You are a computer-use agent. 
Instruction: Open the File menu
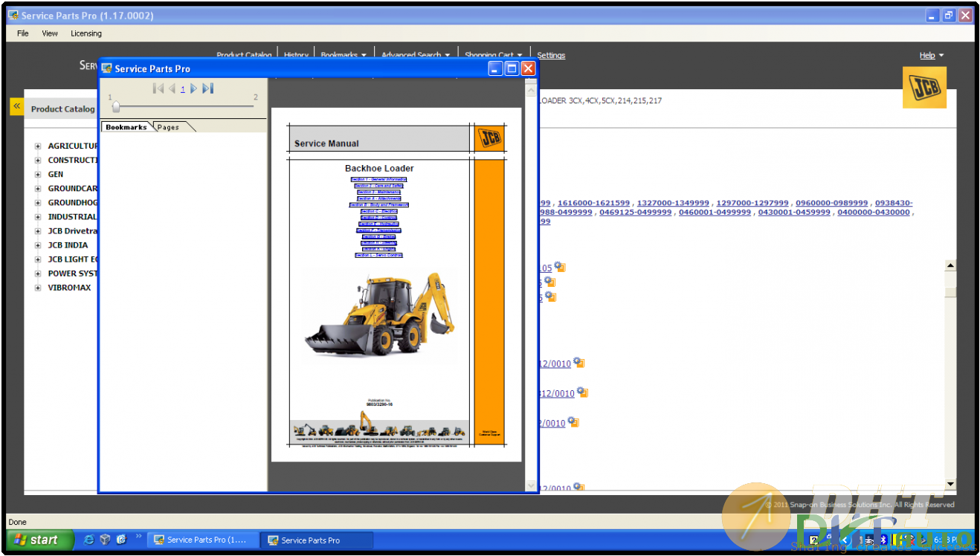pos(23,33)
